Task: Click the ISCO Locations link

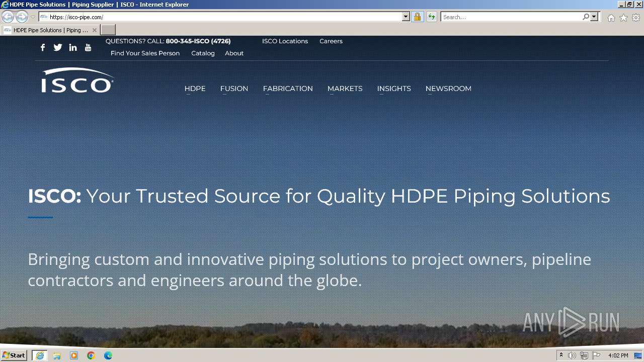Action: pyautogui.click(x=285, y=41)
